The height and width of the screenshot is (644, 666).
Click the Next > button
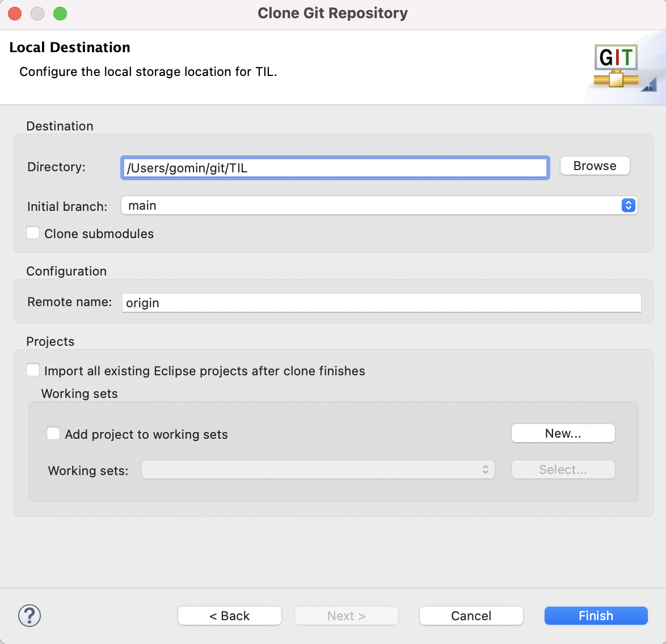[x=346, y=616]
